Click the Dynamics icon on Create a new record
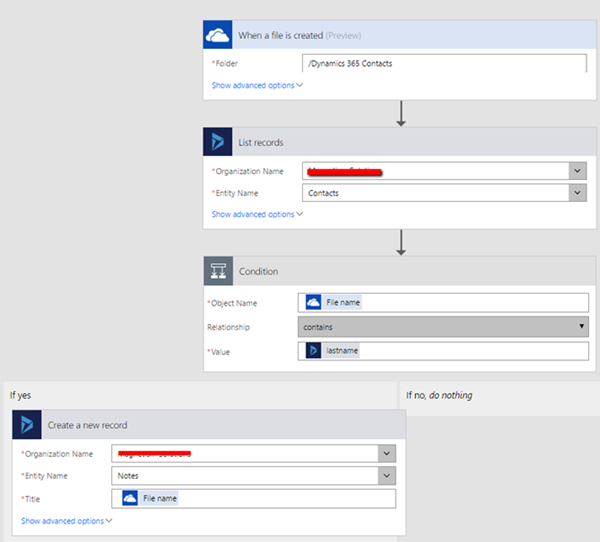Image resolution: width=600 pixels, height=542 pixels. [27, 425]
